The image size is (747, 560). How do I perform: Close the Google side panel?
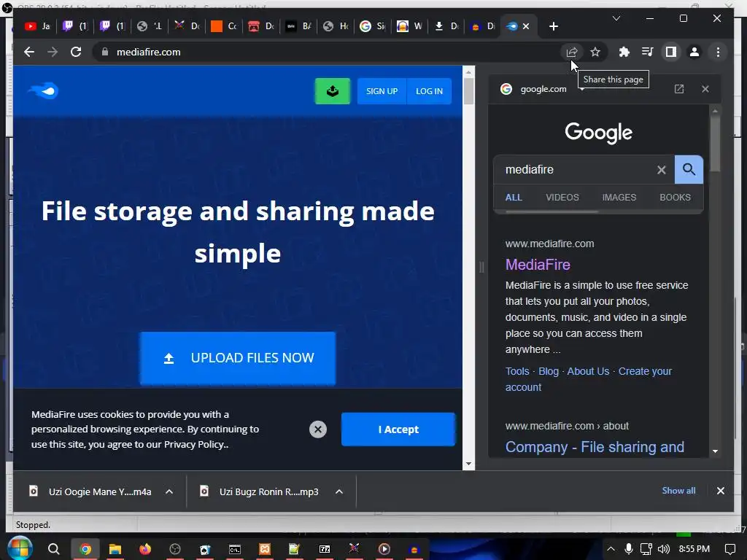(x=705, y=89)
